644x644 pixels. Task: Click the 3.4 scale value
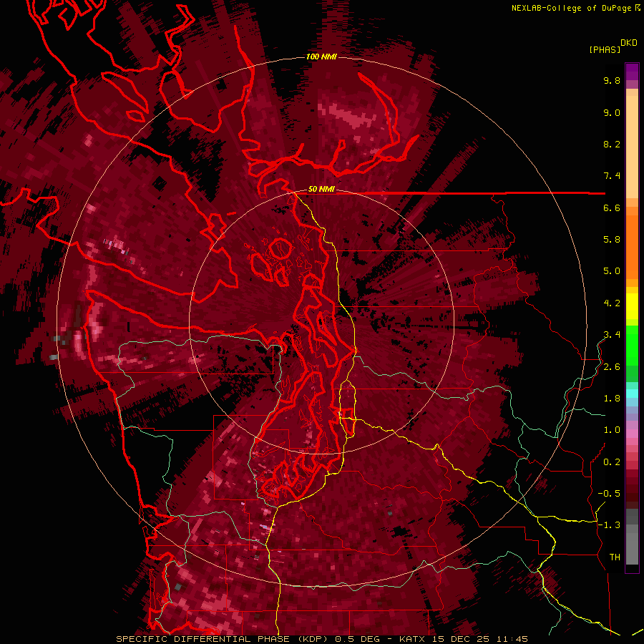(x=612, y=335)
